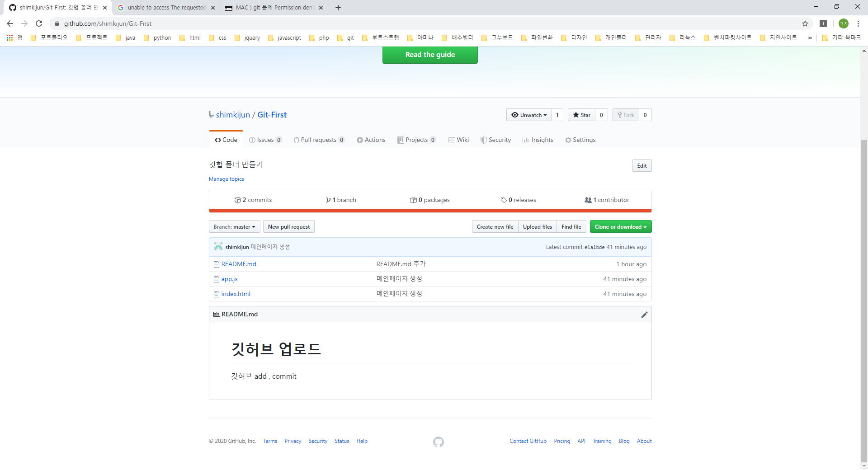Image resolution: width=868 pixels, height=470 pixels.
Task: Open the Branch: master dropdown
Action: (234, 226)
